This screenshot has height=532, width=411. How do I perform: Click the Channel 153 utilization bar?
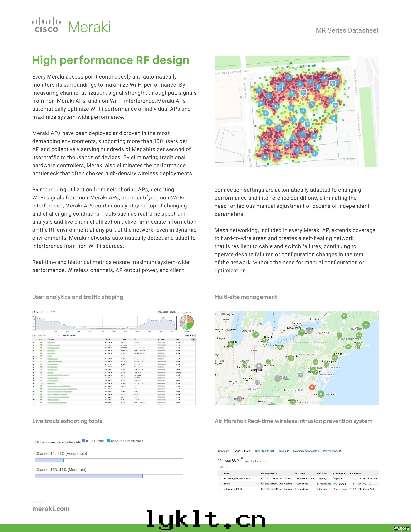click(x=109, y=476)
